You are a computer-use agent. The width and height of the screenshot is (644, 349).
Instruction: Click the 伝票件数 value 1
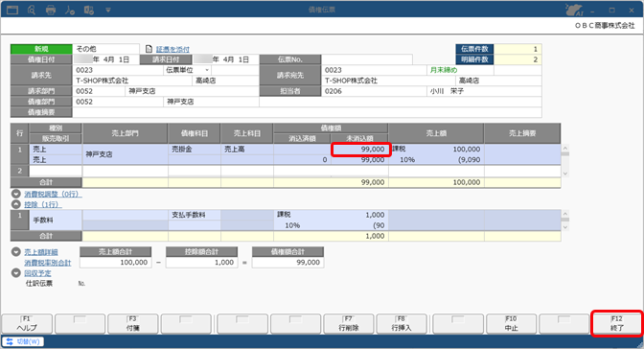tap(517, 49)
